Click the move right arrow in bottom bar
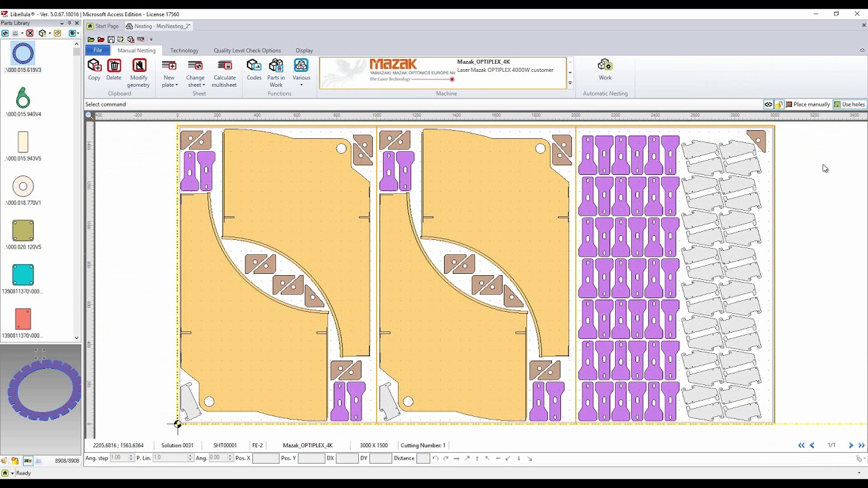Viewport: 868px width, 488px height. coord(456,459)
